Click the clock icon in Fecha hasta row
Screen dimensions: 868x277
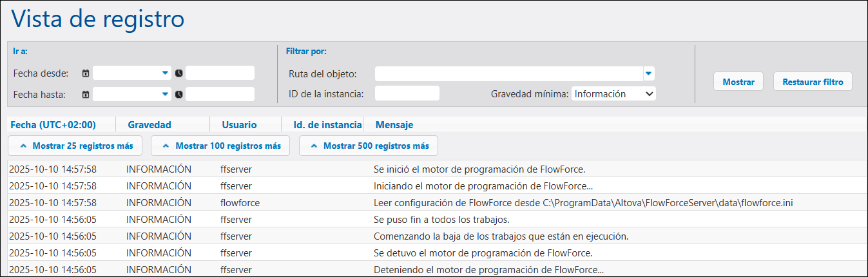coord(178,95)
